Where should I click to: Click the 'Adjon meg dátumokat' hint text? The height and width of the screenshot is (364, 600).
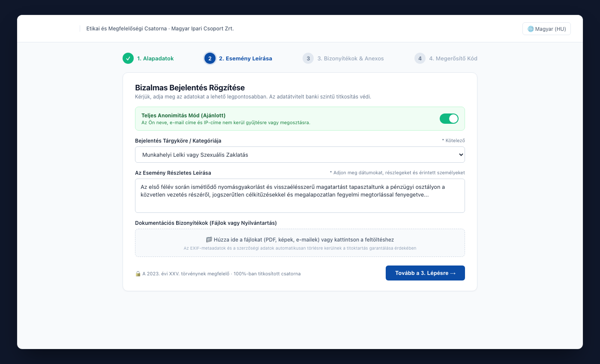tap(397, 173)
